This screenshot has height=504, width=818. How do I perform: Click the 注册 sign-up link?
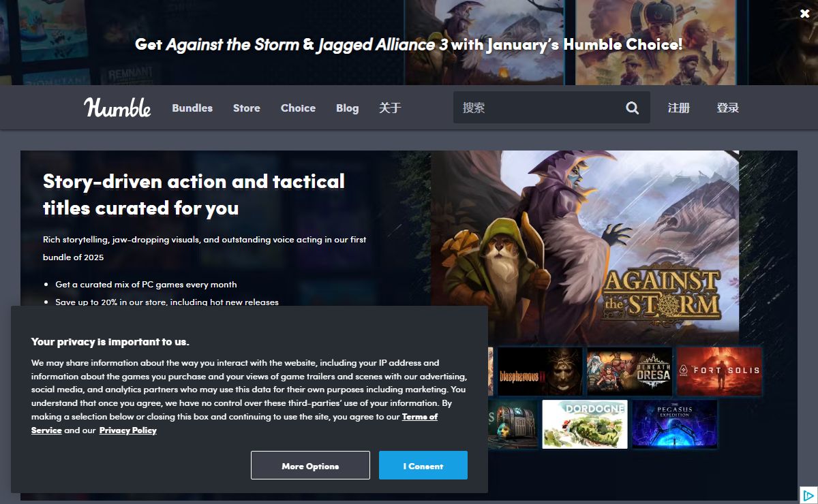tap(679, 108)
